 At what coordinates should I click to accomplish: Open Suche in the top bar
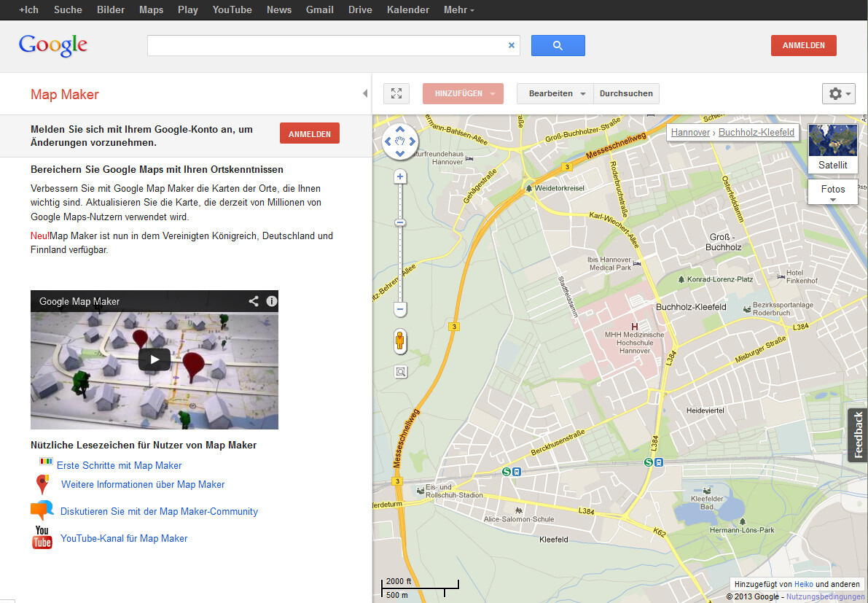point(68,10)
